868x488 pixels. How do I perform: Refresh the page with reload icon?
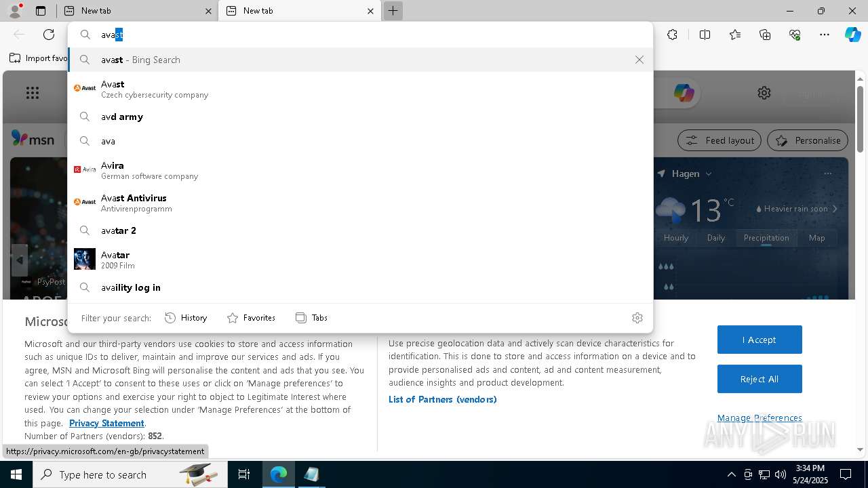49,35
